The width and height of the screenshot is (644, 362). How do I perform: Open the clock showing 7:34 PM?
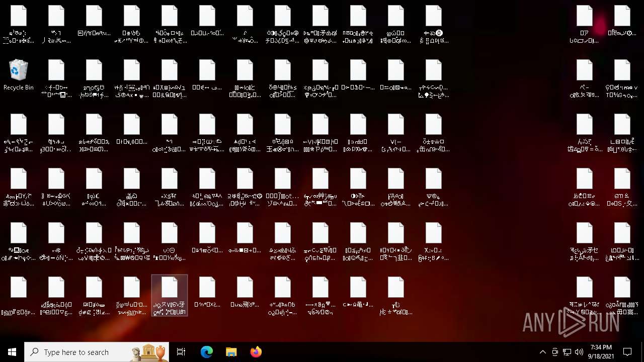(601, 352)
